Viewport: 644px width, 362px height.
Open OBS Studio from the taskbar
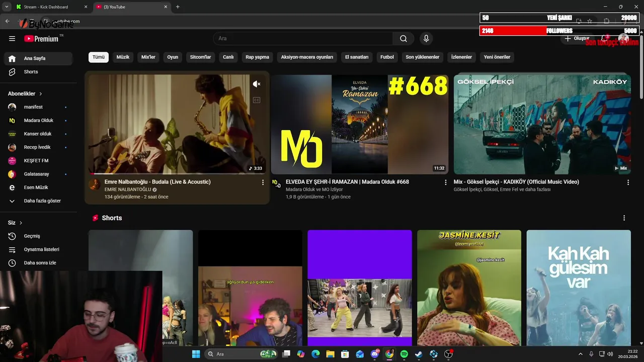click(448, 354)
